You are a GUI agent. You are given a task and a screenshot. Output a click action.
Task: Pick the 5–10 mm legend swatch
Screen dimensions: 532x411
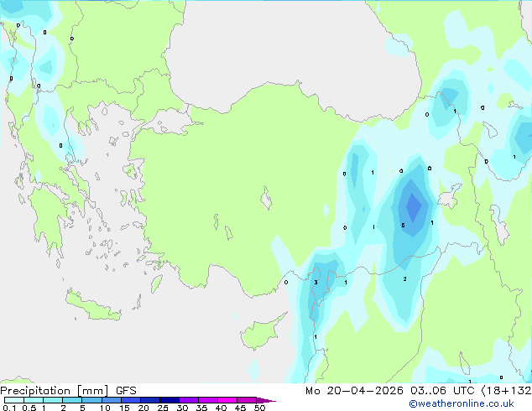pyautogui.click(x=91, y=400)
